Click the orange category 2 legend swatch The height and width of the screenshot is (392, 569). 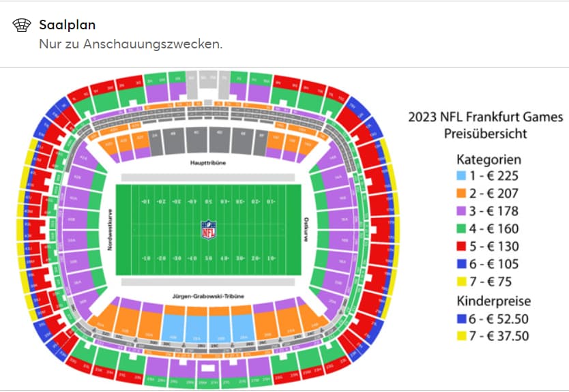point(461,194)
